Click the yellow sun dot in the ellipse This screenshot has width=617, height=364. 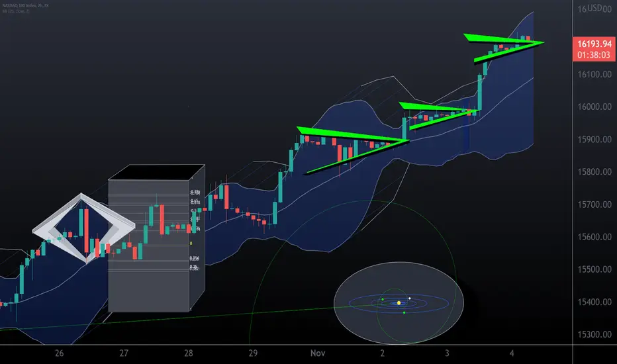pos(399,303)
